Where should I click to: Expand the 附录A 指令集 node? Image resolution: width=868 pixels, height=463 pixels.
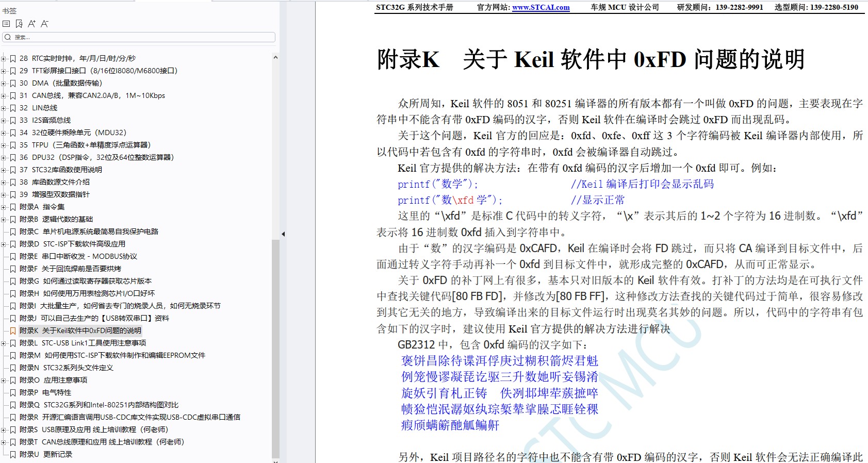click(4, 207)
